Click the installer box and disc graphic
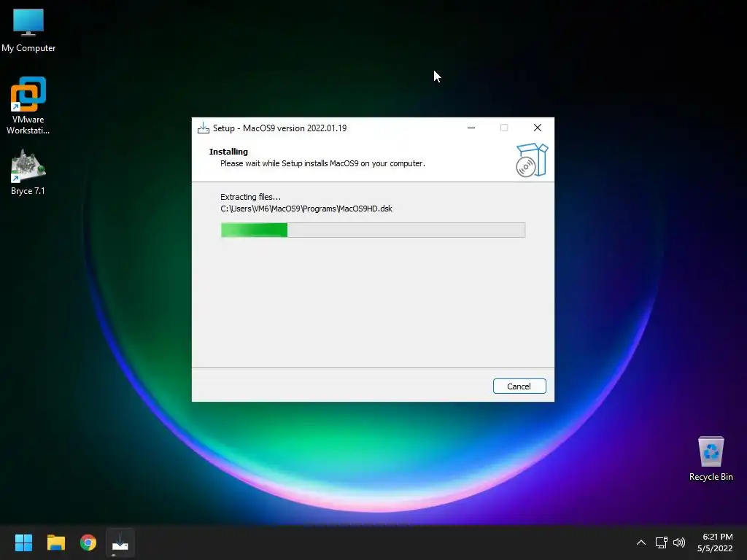The height and width of the screenshot is (560, 747). (x=532, y=160)
